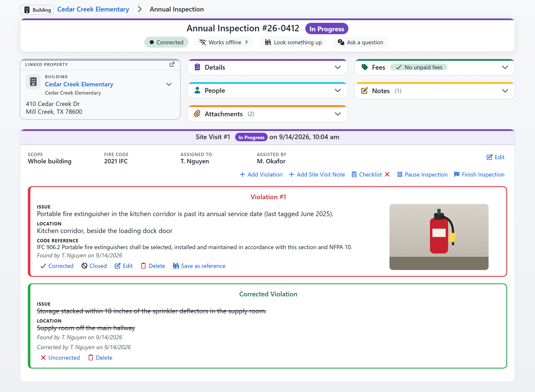
Task: Click the address '410 Cedar Creek Dr'
Action: tap(53, 104)
